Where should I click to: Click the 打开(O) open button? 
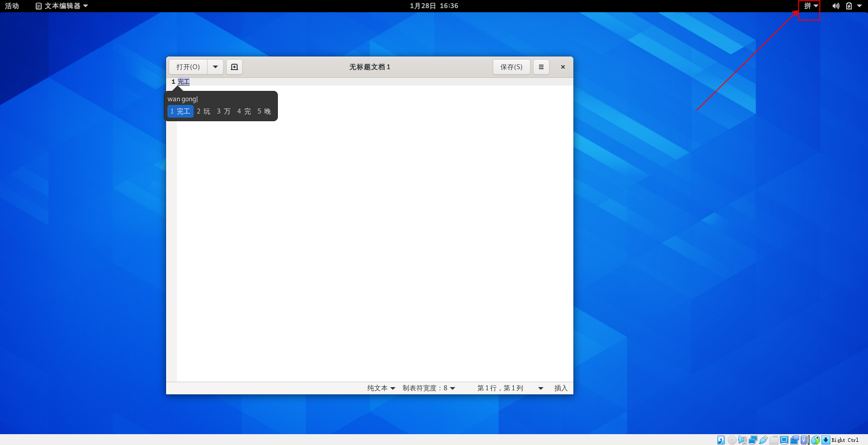188,66
